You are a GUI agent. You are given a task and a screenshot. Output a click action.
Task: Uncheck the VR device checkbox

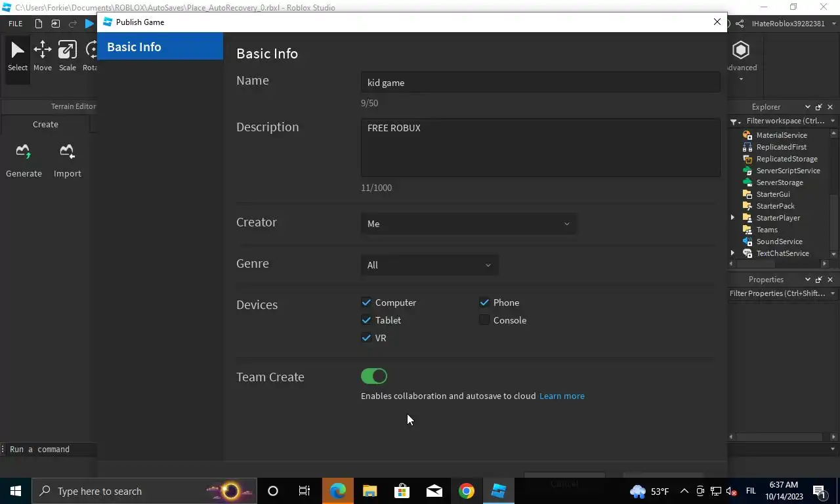coord(366,338)
